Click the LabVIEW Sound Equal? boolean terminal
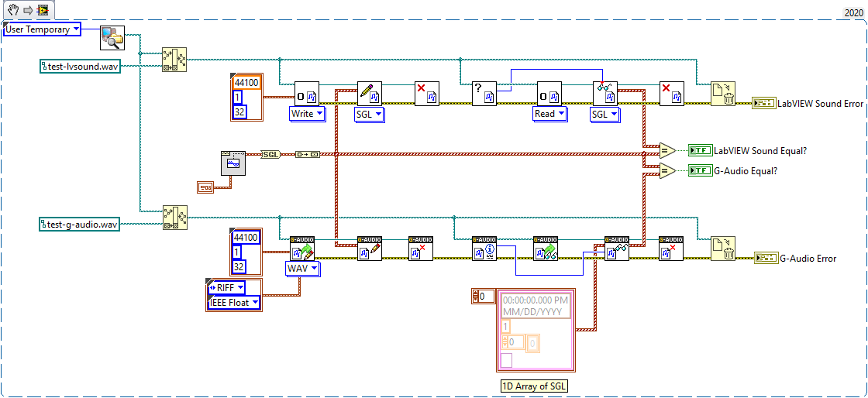Screen dimensions: 868x398 point(700,150)
